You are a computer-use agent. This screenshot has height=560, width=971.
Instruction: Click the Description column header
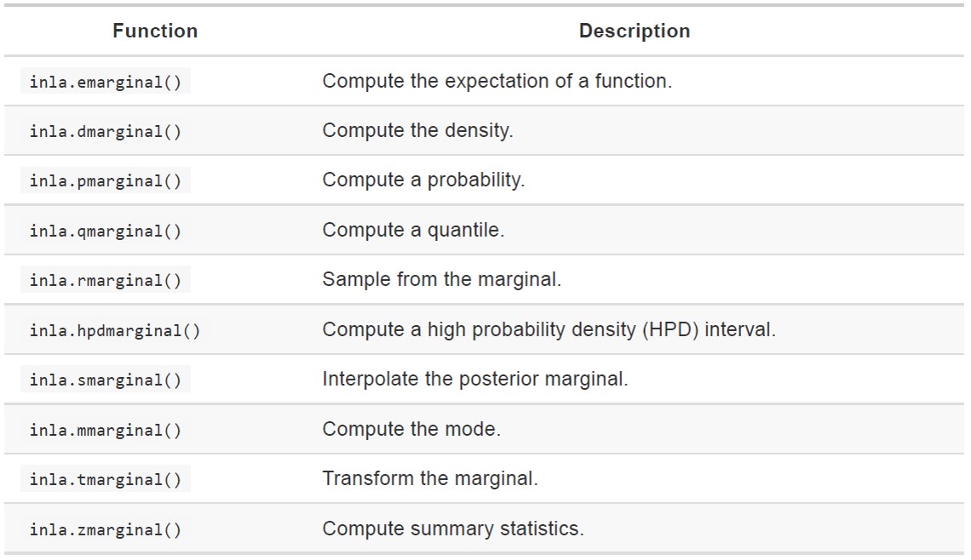pos(635,31)
